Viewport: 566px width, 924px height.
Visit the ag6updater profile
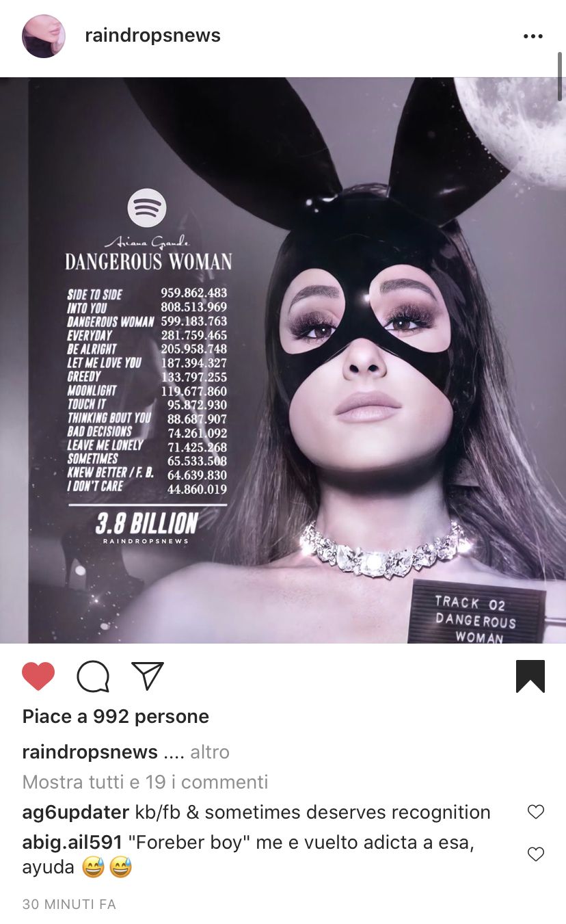pos(76,813)
